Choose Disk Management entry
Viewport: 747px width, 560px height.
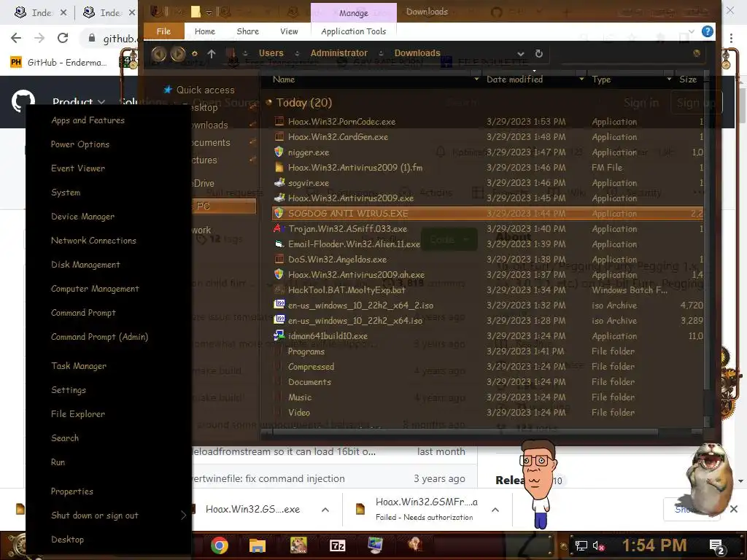pos(85,264)
